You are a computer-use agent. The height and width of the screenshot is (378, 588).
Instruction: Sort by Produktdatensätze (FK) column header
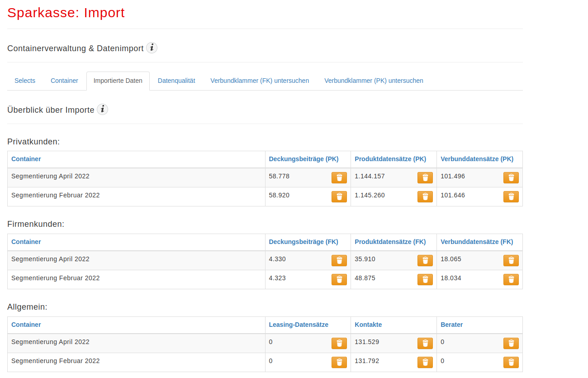point(390,242)
